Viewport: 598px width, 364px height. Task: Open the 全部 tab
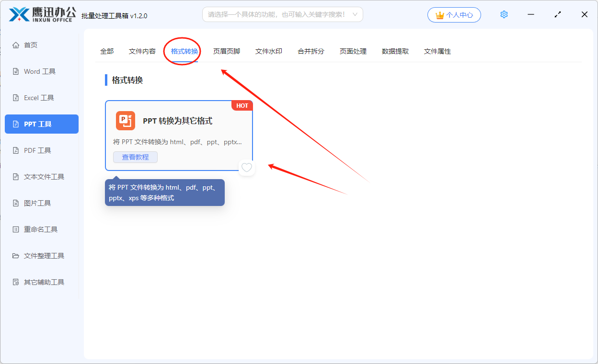[107, 51]
